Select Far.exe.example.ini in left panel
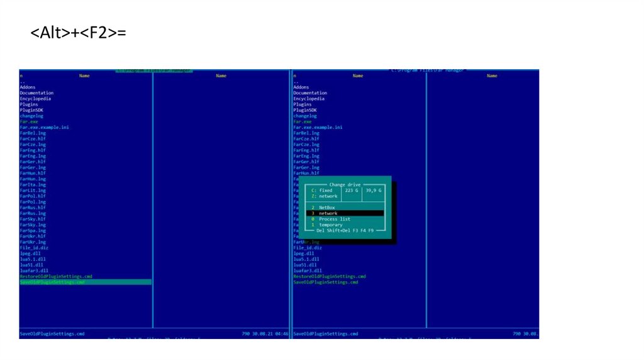This screenshot has width=644, height=361. pyautogui.click(x=45, y=128)
